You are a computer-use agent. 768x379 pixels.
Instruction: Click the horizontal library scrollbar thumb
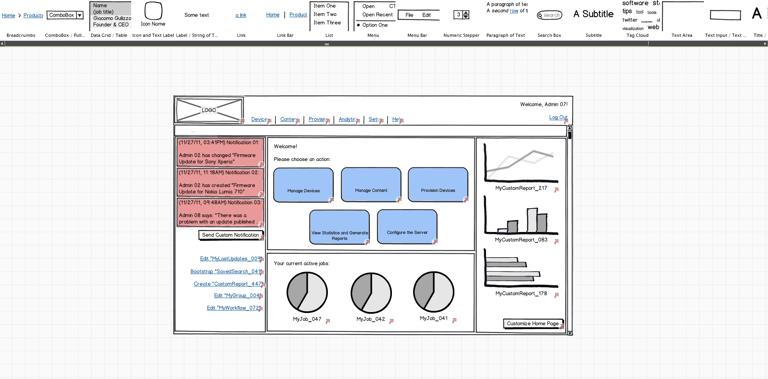click(x=327, y=44)
